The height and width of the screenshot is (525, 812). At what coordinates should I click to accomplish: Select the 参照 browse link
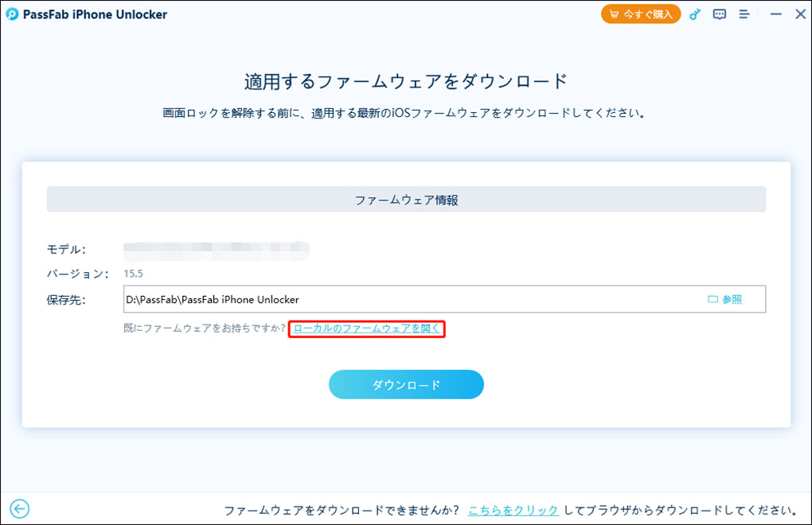[733, 299]
